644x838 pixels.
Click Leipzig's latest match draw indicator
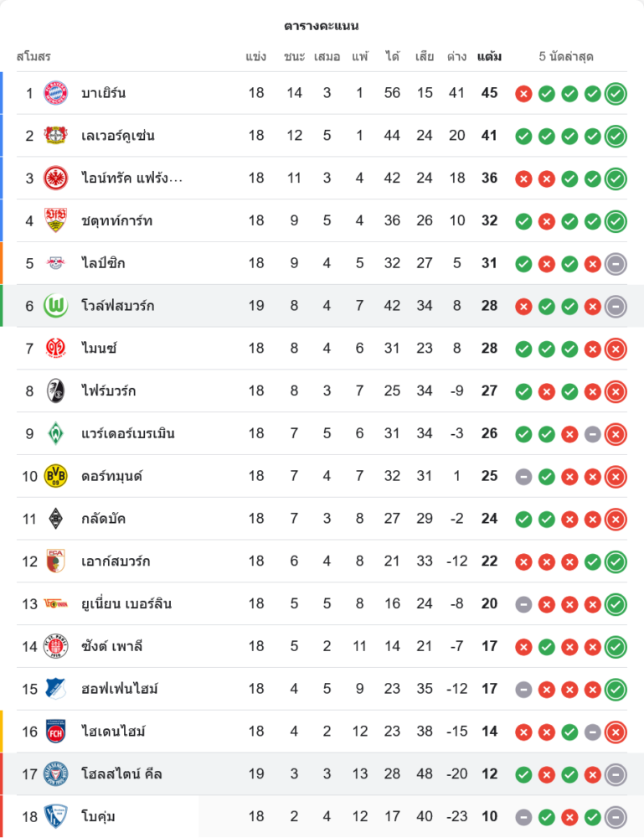coord(616,263)
